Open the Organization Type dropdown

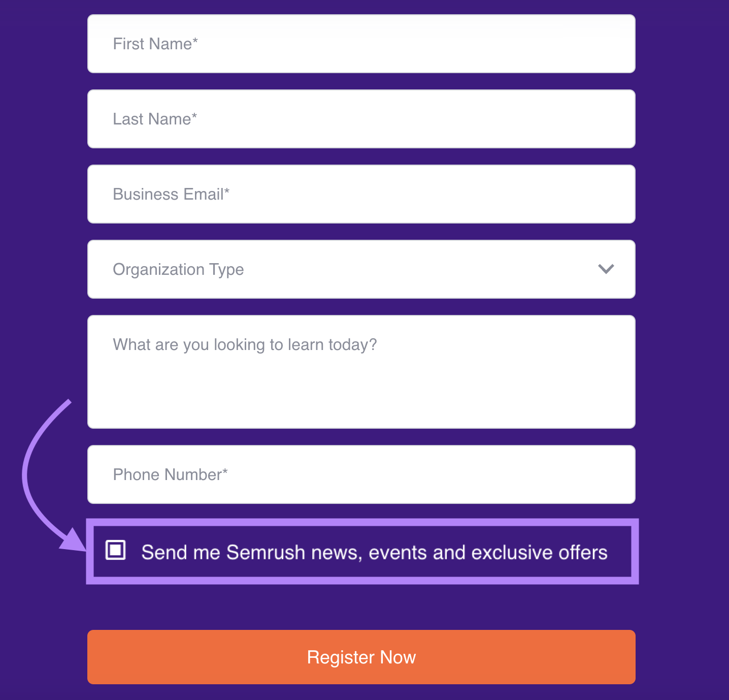(x=360, y=269)
